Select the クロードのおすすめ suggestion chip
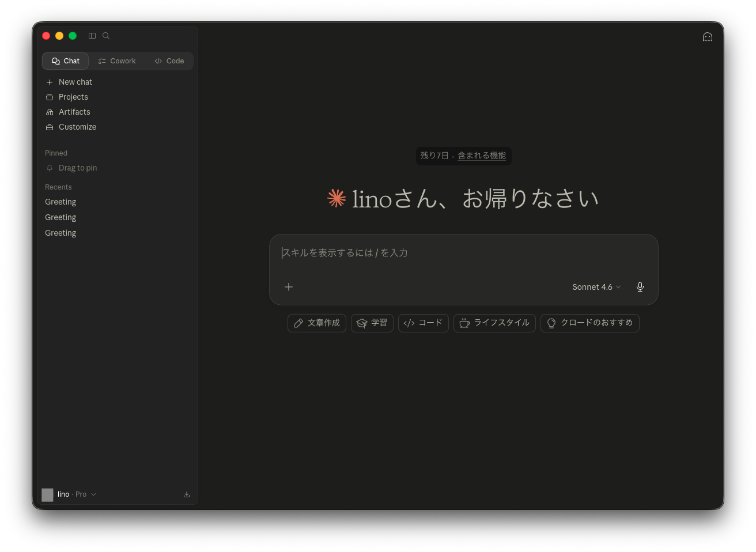The height and width of the screenshot is (552, 756). 590,323
